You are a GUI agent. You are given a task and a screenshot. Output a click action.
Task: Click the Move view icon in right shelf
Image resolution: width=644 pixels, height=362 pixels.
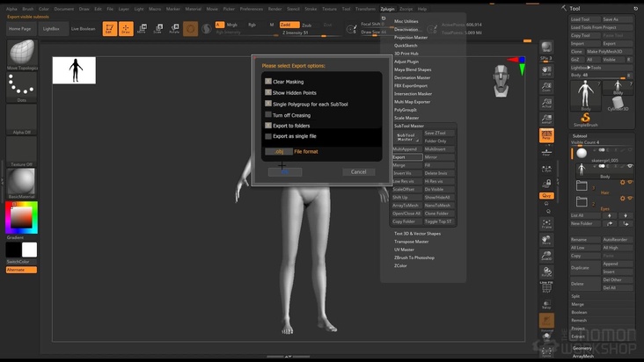click(x=546, y=240)
